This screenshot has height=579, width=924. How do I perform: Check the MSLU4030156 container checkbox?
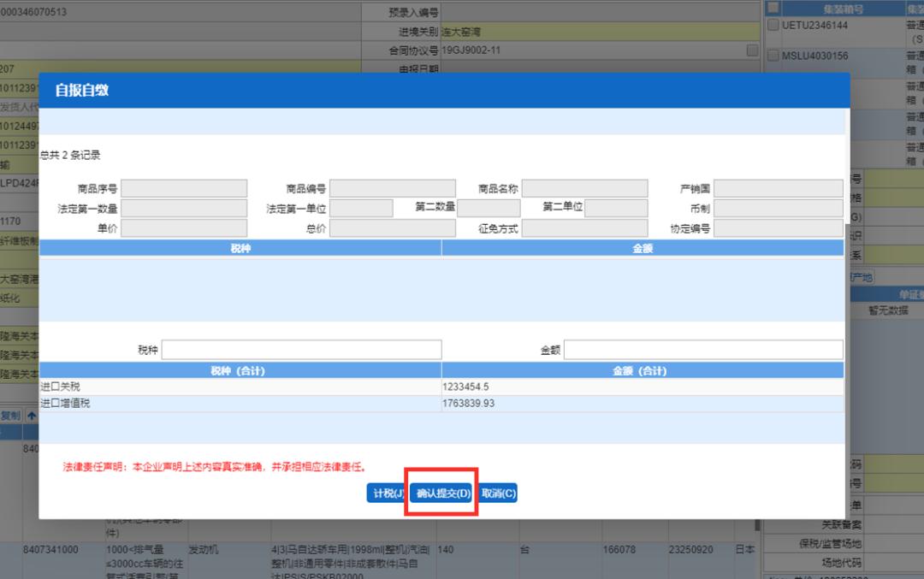click(x=772, y=55)
